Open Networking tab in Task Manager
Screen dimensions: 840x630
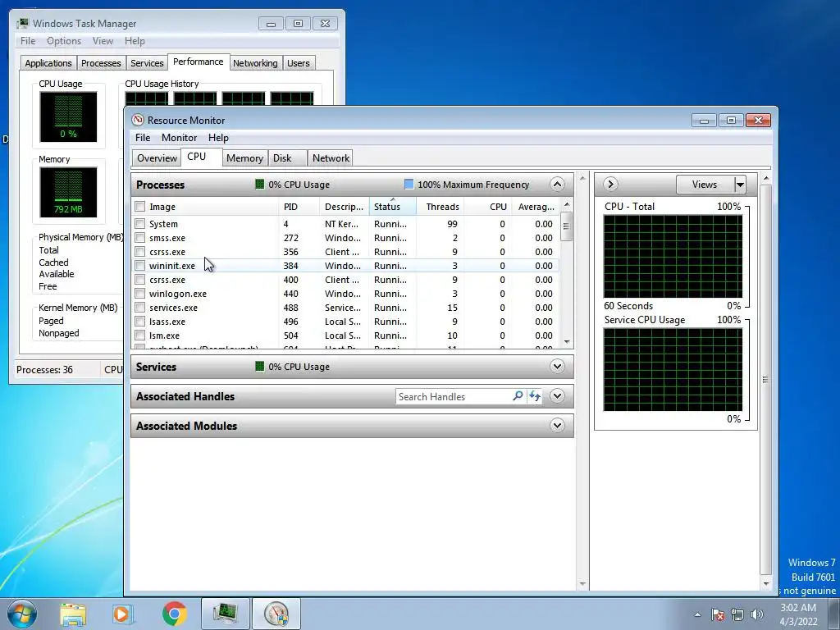click(x=255, y=63)
